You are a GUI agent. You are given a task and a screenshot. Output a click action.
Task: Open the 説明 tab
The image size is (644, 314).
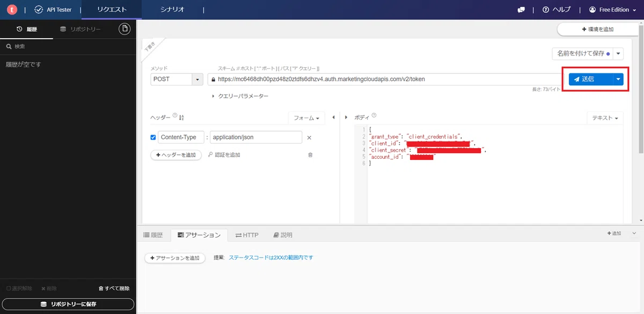point(283,235)
